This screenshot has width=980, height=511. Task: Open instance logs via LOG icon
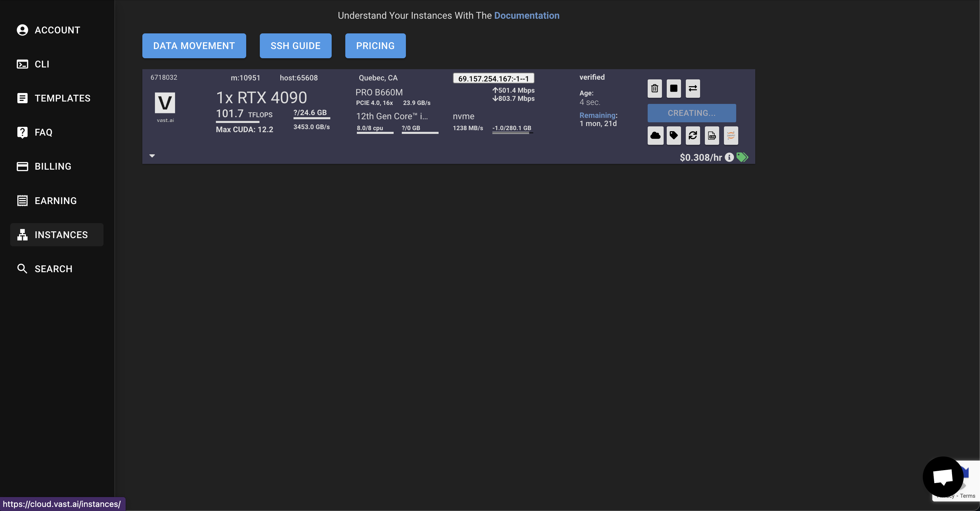click(x=711, y=136)
